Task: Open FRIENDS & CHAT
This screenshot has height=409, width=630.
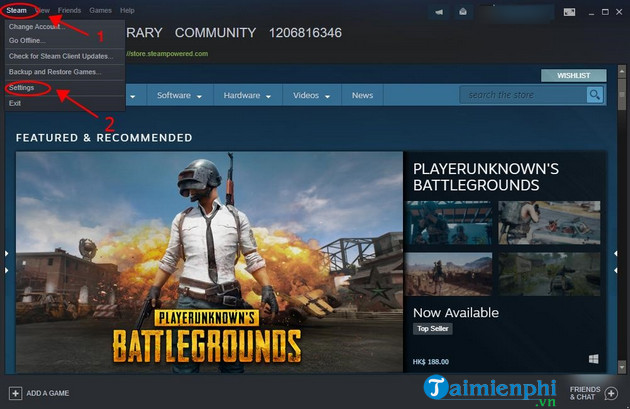Action: [x=585, y=393]
